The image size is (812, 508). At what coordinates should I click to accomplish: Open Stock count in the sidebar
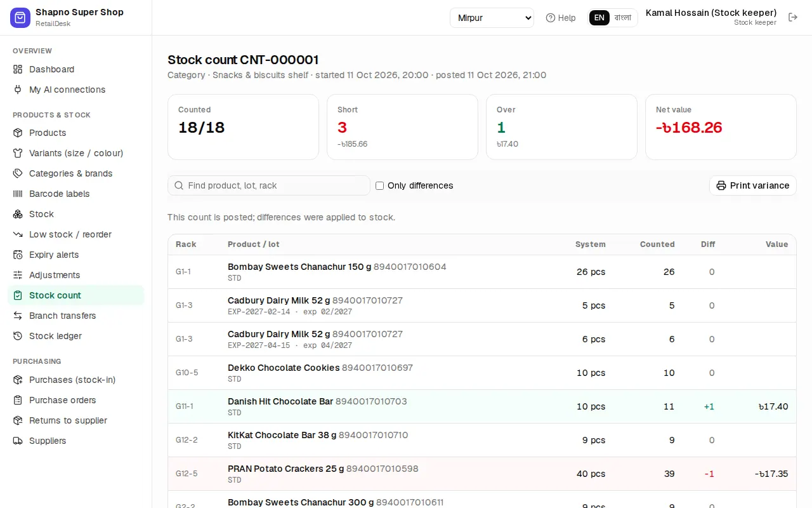75,295
